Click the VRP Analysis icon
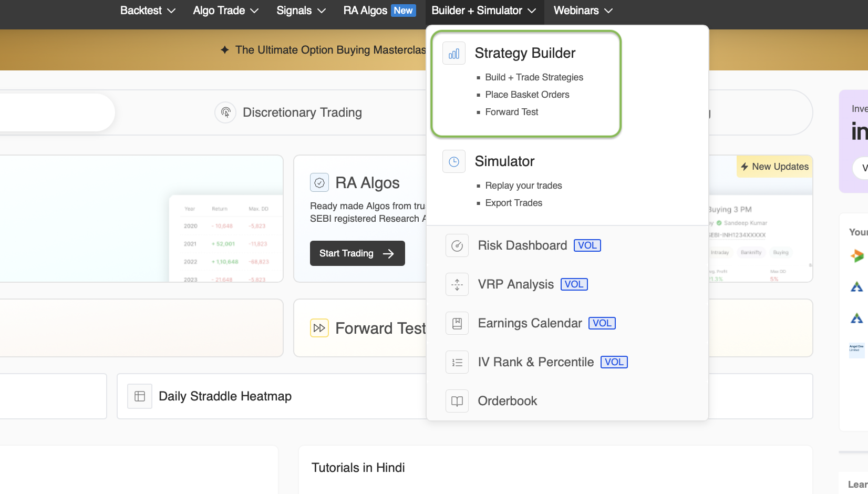This screenshot has height=494, width=868. 457,285
